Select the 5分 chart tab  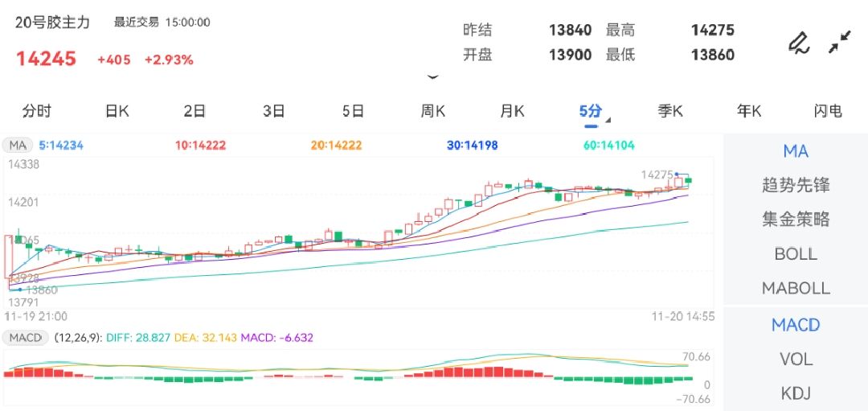click(x=590, y=111)
